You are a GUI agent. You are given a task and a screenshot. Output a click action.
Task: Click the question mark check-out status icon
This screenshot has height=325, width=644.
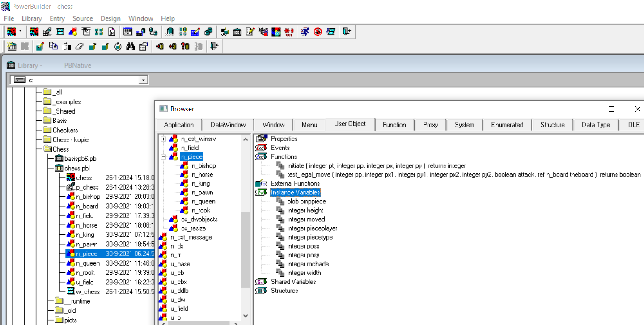(x=185, y=46)
